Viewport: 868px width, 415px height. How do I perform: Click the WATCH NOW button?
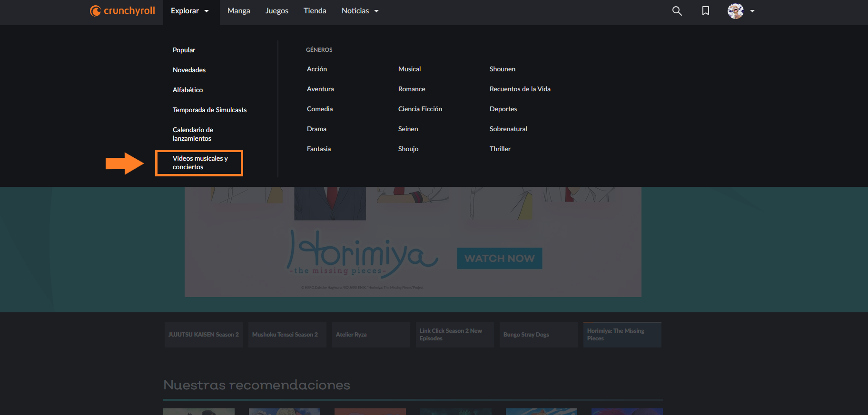500,258
